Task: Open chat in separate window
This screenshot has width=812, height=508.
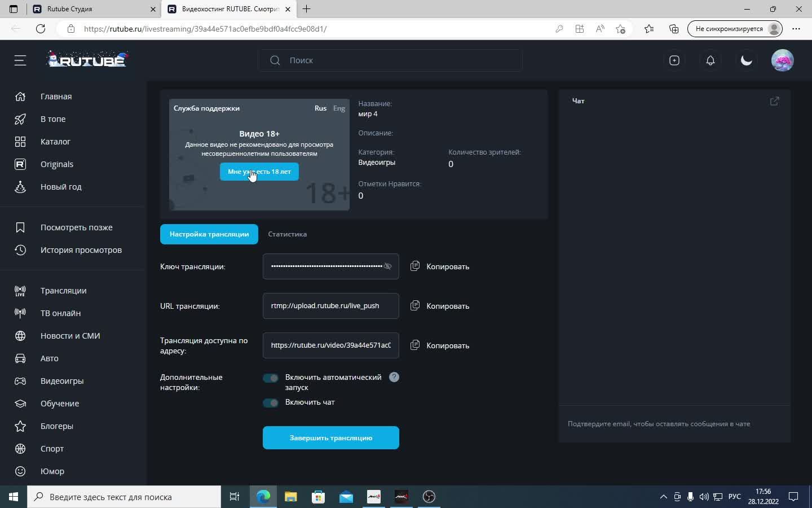Action: click(775, 101)
